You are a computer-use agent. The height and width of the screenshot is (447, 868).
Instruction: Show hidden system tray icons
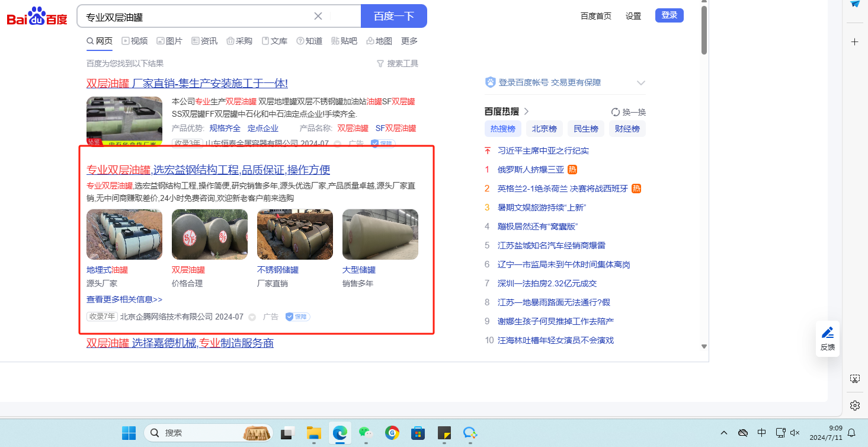tap(724, 433)
